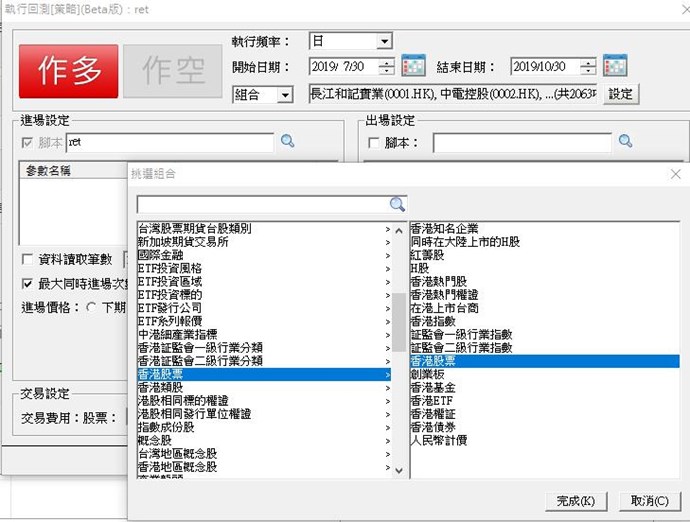Open the 執行頻率 dropdown
The image size is (690, 522).
click(x=384, y=42)
